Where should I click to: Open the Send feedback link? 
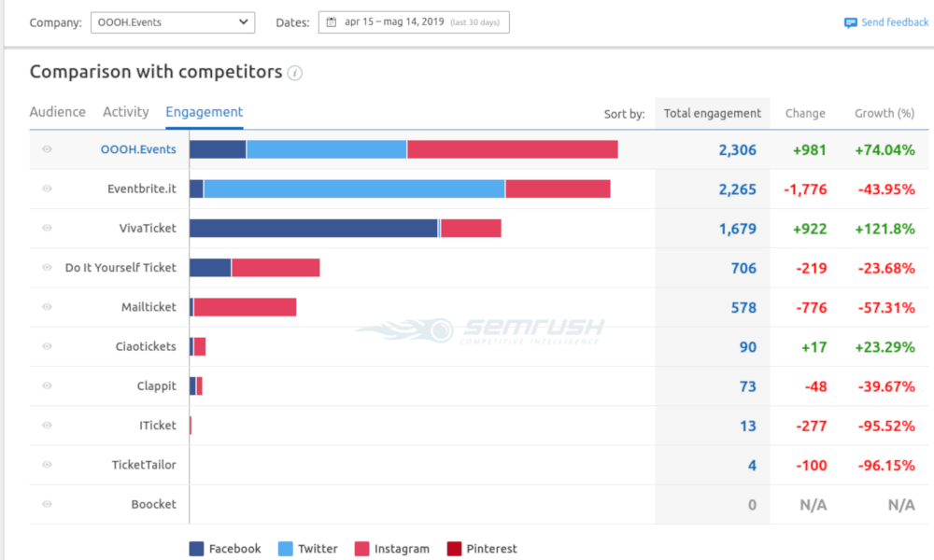894,22
